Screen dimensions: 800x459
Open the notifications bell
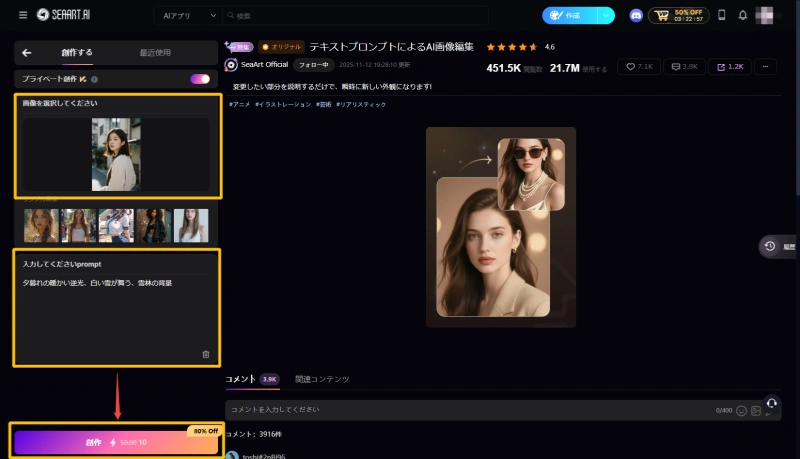click(x=743, y=15)
